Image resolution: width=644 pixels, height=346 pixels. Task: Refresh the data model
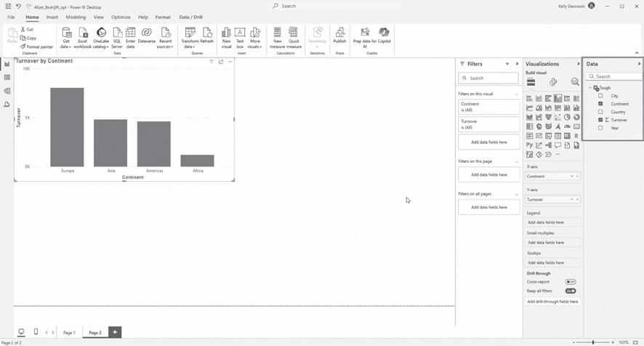tap(207, 36)
